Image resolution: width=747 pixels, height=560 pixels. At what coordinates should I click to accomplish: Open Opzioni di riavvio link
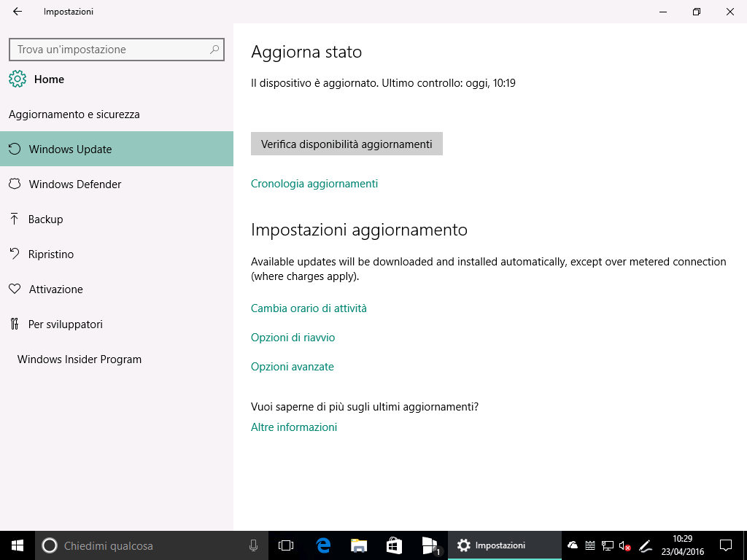[293, 337]
